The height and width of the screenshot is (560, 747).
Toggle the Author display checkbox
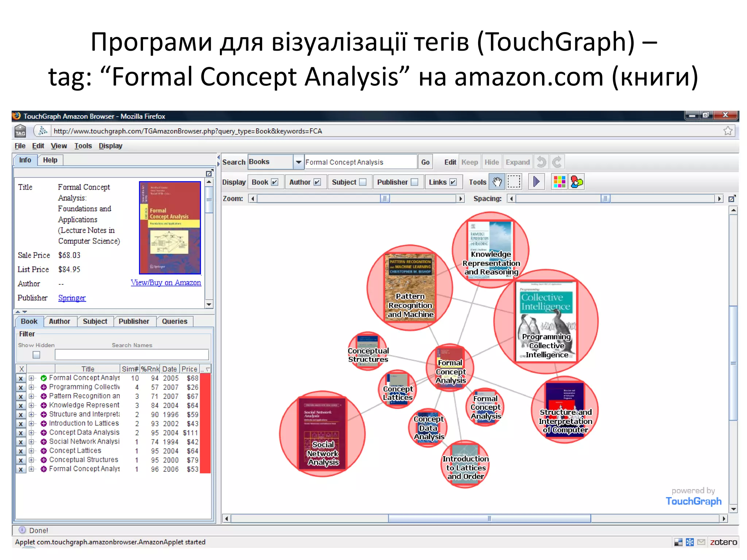[x=317, y=182]
